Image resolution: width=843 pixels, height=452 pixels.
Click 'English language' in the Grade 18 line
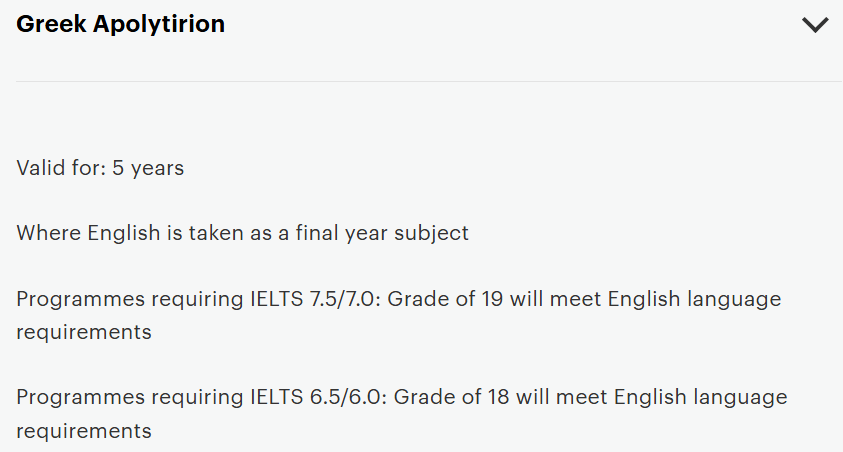(701, 397)
